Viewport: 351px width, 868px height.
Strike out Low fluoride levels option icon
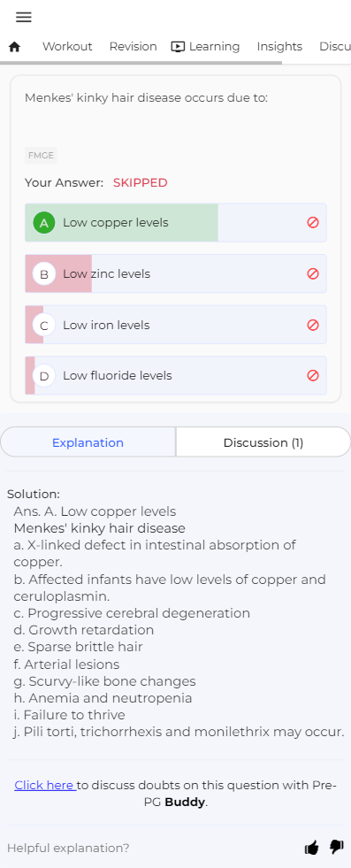(313, 375)
